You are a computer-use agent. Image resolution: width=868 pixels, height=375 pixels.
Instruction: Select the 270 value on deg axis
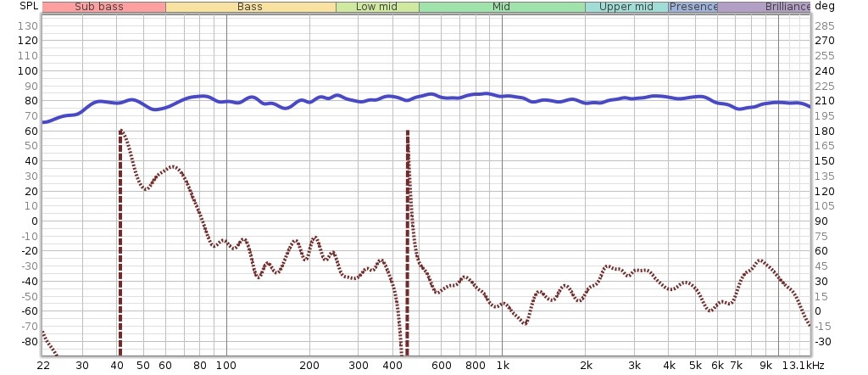pyautogui.click(x=823, y=41)
